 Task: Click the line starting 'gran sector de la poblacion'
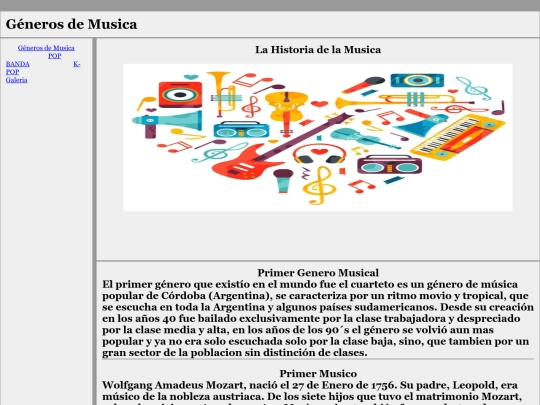coord(235,353)
